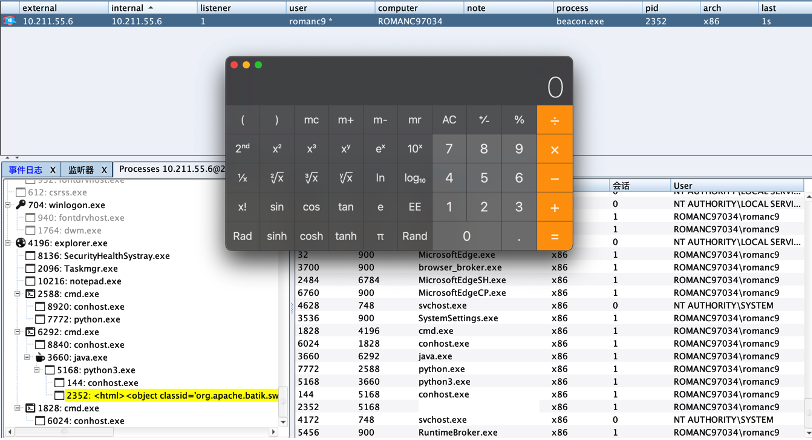Click the dwm.exe process icon

pyautogui.click(x=31, y=230)
